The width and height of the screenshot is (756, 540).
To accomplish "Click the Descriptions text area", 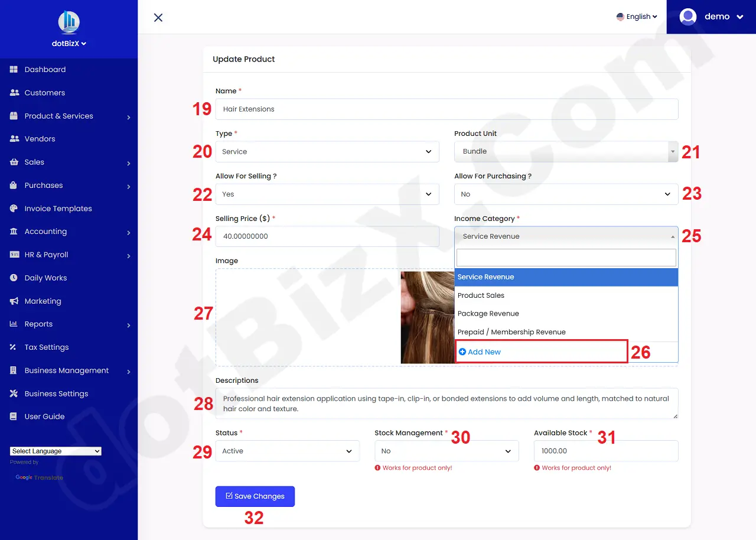I will (447, 404).
